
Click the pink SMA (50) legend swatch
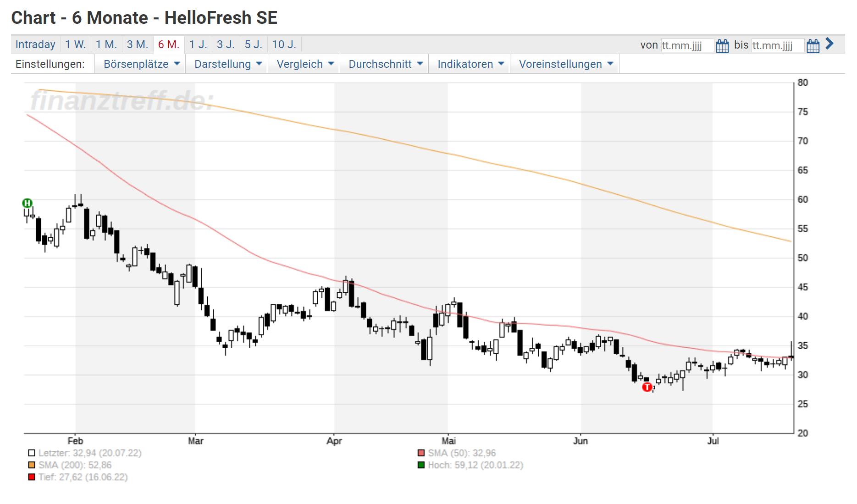point(421,453)
